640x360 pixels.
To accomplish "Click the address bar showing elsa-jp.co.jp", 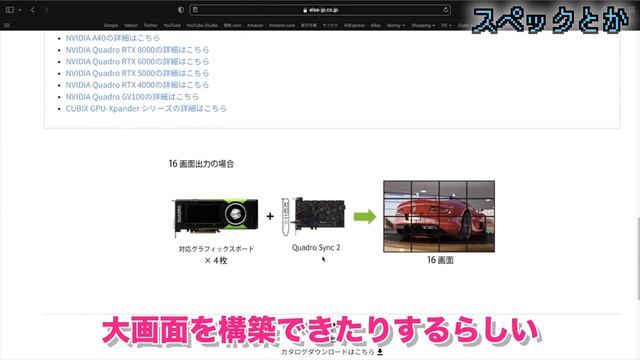I will (x=320, y=10).
